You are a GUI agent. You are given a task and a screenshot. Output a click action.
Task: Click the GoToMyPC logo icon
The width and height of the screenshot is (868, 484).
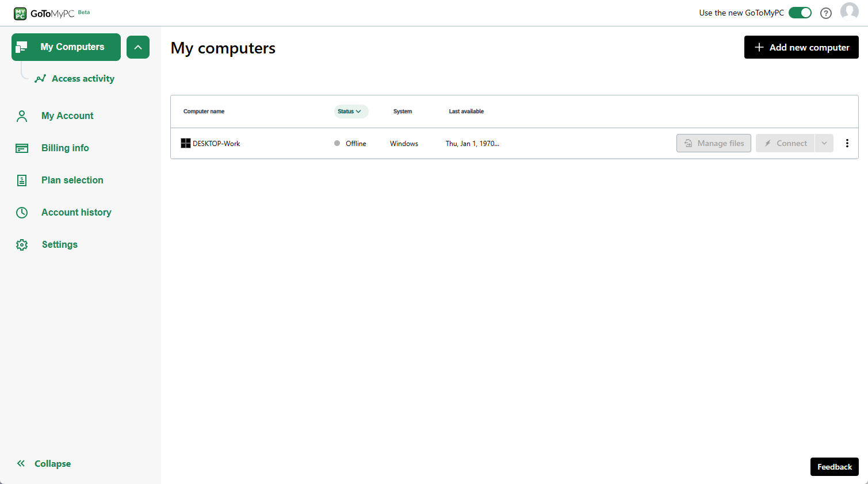coord(20,13)
